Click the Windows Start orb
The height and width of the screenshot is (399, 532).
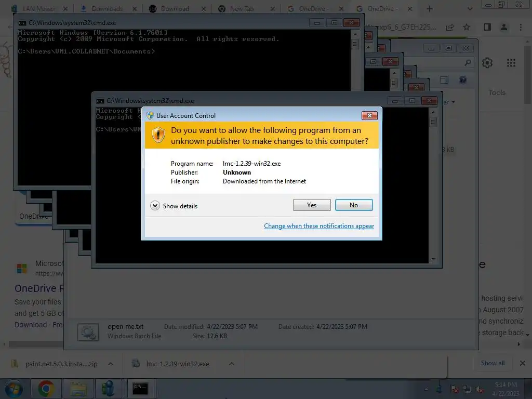click(14, 389)
